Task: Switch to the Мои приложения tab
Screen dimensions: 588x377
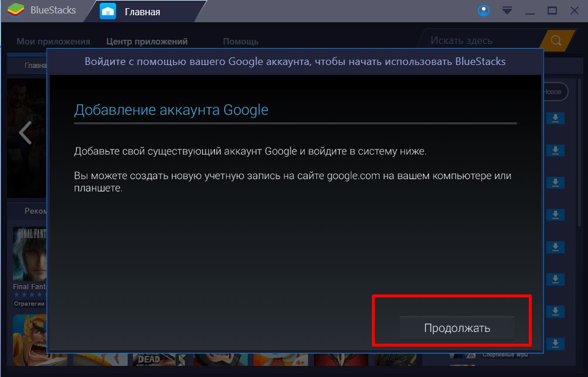Action: tap(53, 42)
